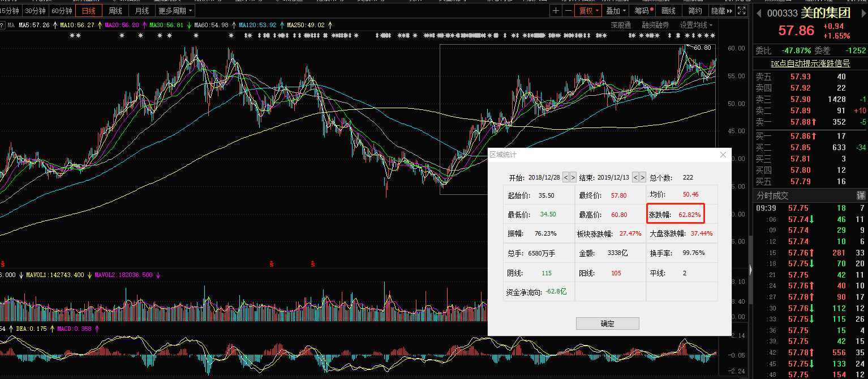Click the plus zoom-in chart icon

(x=556, y=11)
